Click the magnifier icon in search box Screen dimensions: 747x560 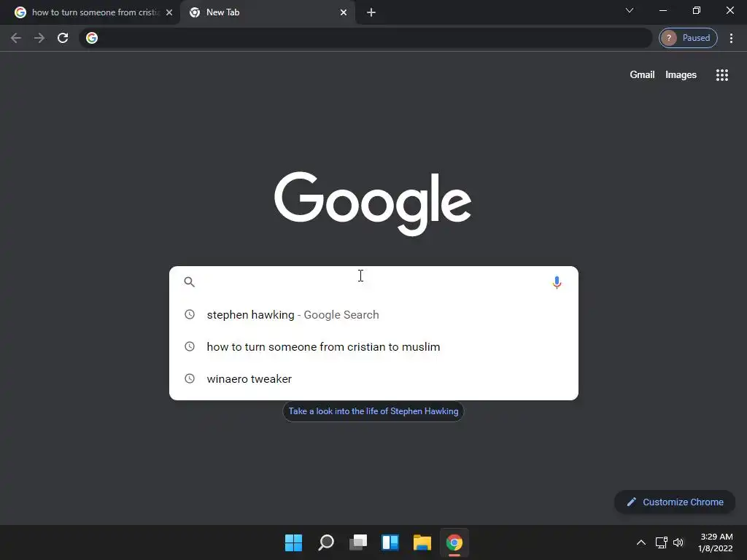(x=189, y=282)
